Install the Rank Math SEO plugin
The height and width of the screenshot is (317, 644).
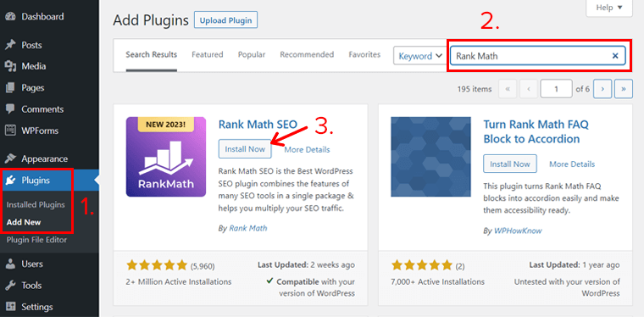(245, 149)
